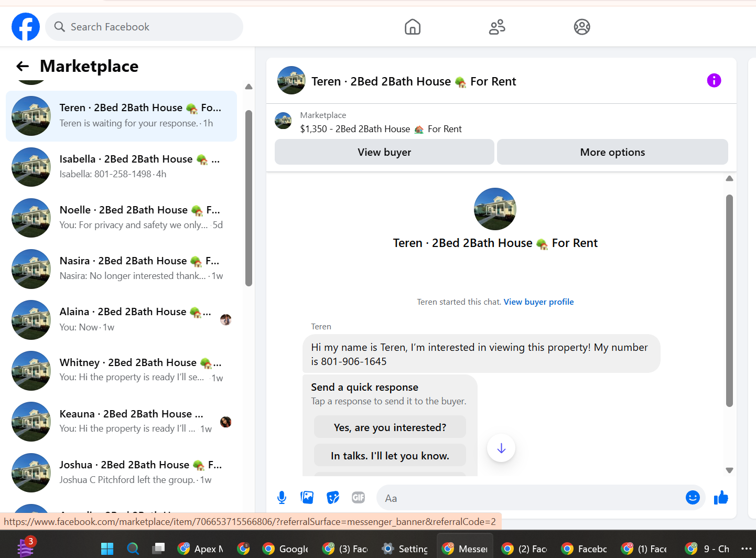
Task: Switch to "(2) Fac" Chrome window in taskbar
Action: tap(524, 549)
